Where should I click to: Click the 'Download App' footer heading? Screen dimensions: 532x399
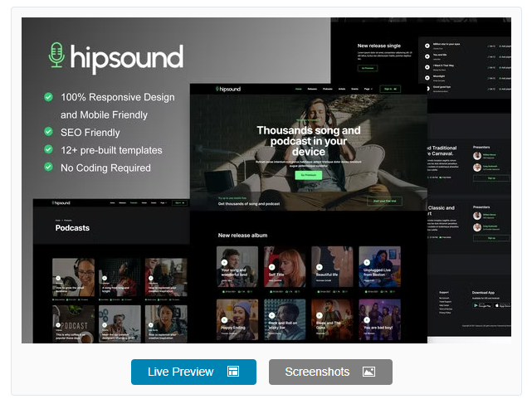coord(483,293)
